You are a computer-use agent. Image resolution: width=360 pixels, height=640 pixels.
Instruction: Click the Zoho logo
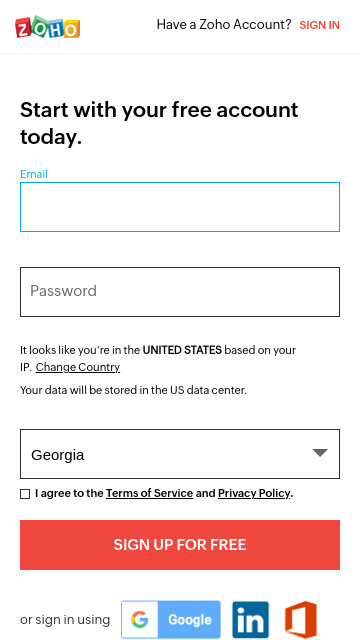[48, 27]
